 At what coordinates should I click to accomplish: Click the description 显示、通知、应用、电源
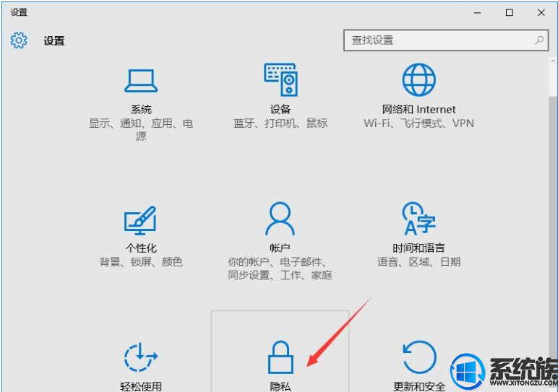141,129
